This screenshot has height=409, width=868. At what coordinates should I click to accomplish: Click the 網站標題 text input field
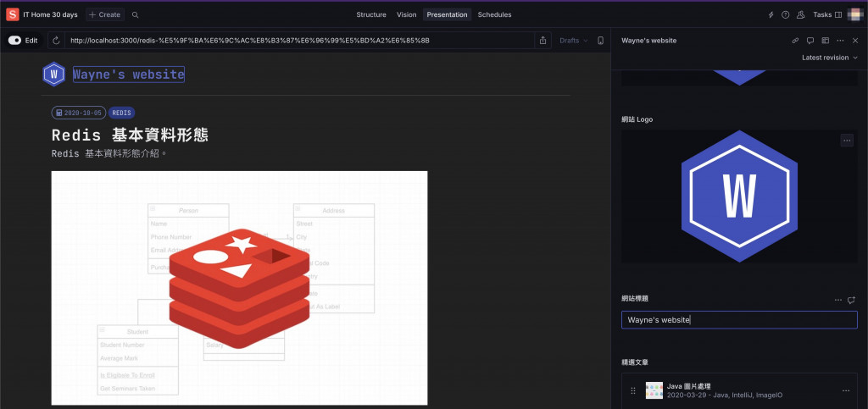739,320
